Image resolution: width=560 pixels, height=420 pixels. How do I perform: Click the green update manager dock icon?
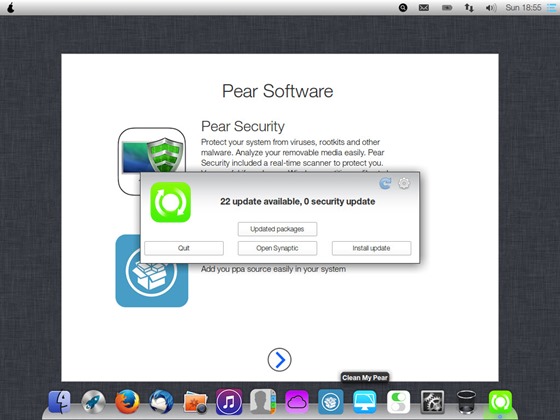pyautogui.click(x=500, y=402)
